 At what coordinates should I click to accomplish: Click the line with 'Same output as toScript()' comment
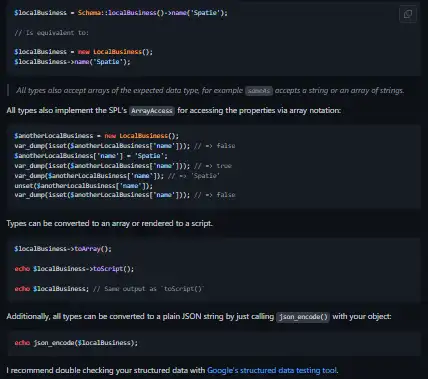tap(109, 289)
